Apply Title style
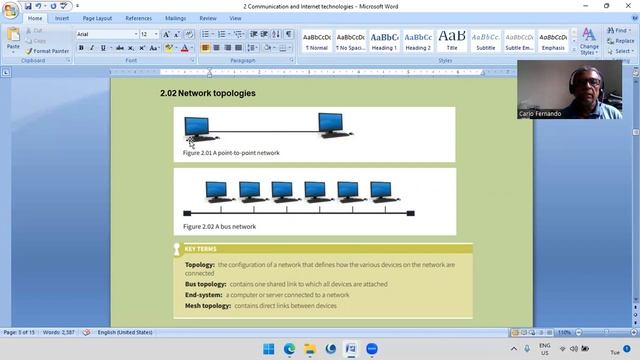Screen dimensions: 640x360 (452, 40)
